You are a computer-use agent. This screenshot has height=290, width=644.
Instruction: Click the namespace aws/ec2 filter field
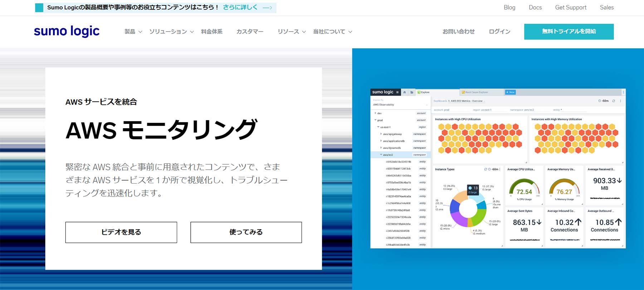coord(530,110)
